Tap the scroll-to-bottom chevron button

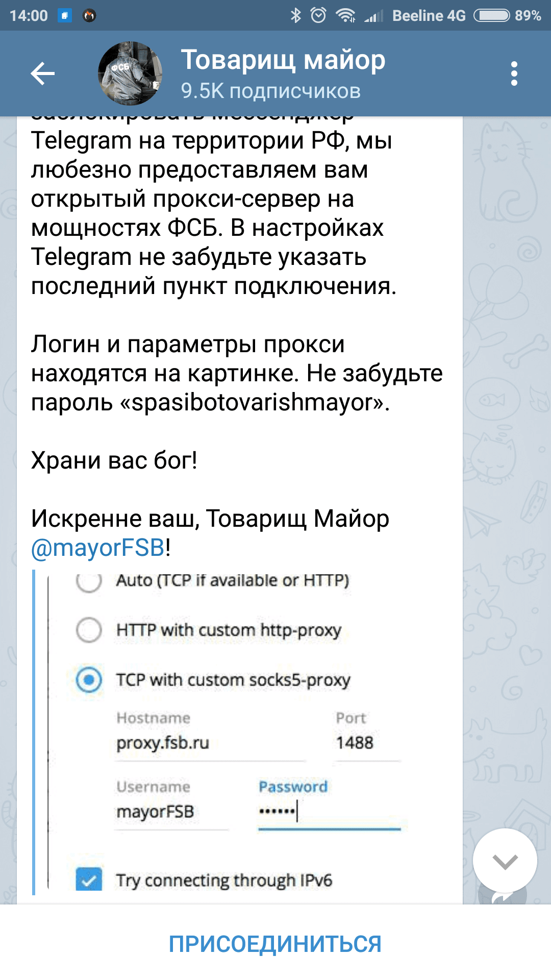[505, 861]
